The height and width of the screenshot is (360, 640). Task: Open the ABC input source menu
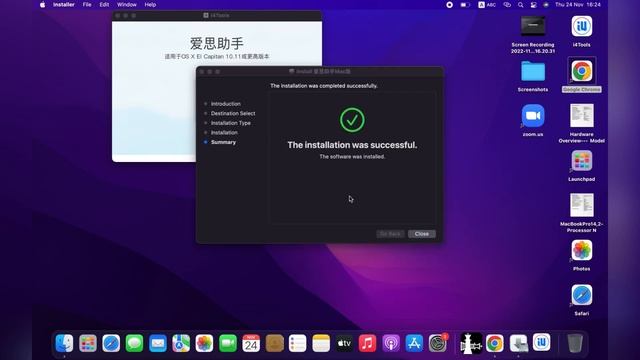(x=487, y=5)
